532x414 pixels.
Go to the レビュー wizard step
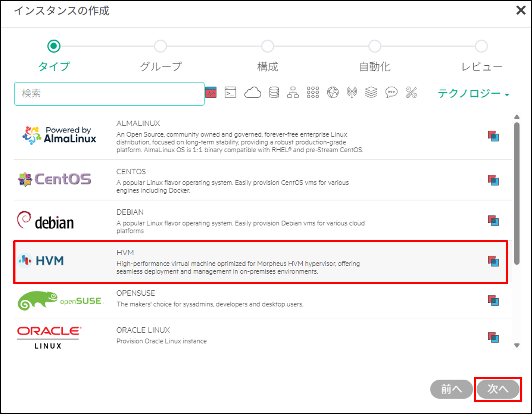[482, 67]
